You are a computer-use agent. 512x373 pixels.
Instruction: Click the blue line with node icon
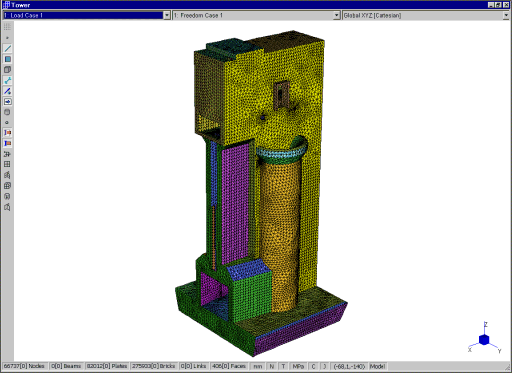[x=7, y=91]
